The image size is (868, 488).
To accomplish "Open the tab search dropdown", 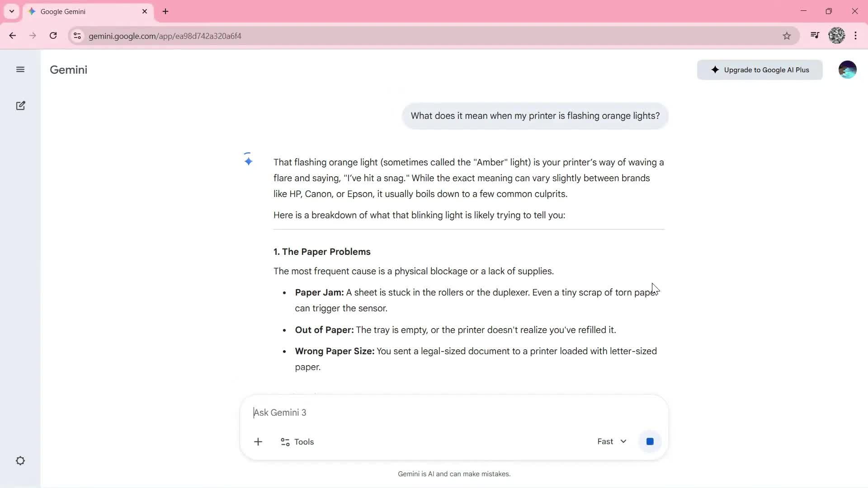I will 11,11.
